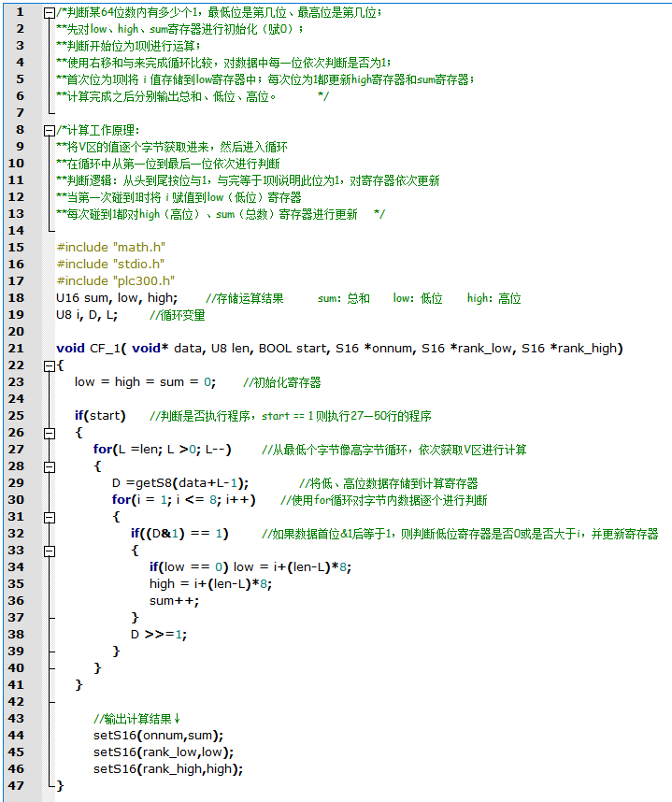Click the closing brace on line 47
The width and height of the screenshot is (672, 802).
pyautogui.click(x=60, y=785)
